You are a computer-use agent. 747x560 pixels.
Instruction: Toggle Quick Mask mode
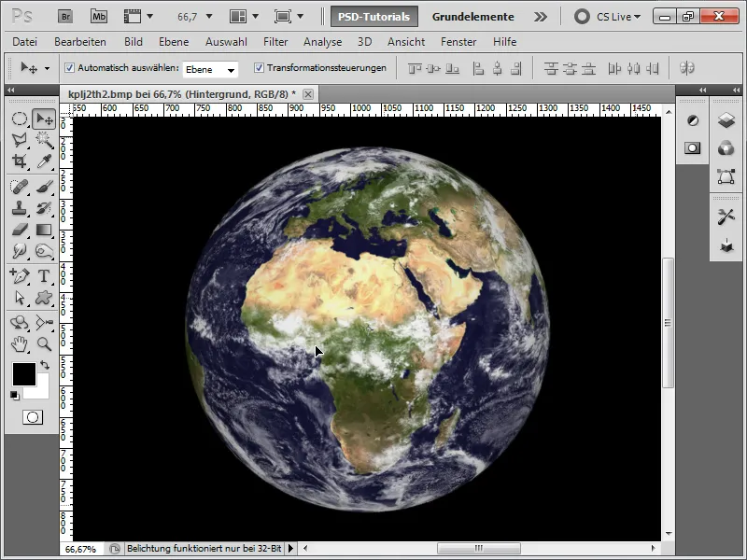click(x=33, y=417)
